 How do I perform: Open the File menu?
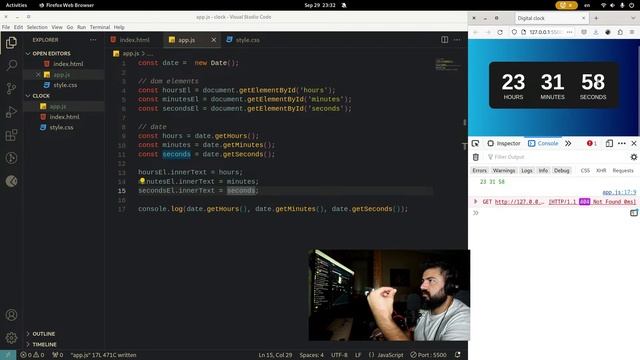coord(6,27)
